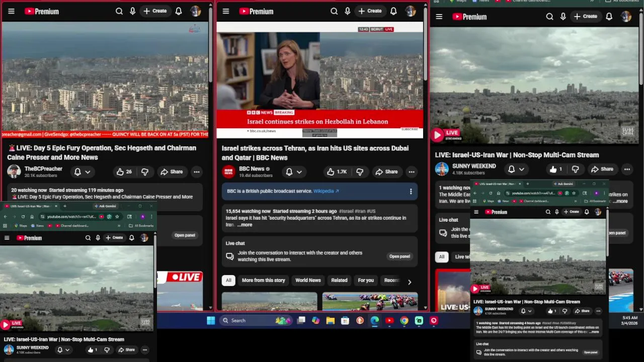The image size is (644, 362).
Task: Open Windows Start menu
Action: tap(211, 320)
